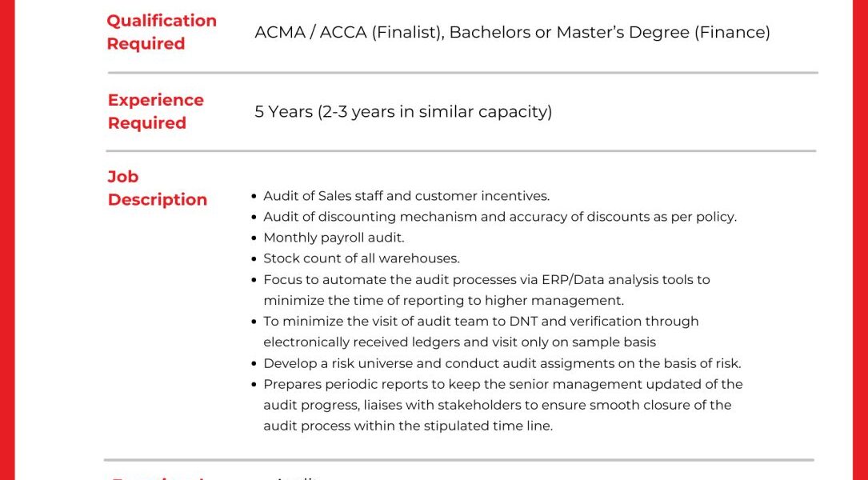Click the "liaises with stakeholders" line

[497, 405]
